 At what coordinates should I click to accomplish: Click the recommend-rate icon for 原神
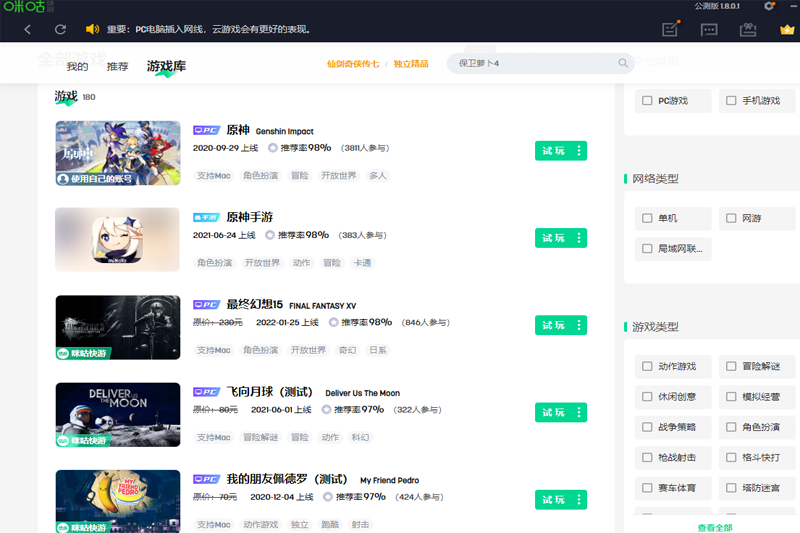point(273,148)
